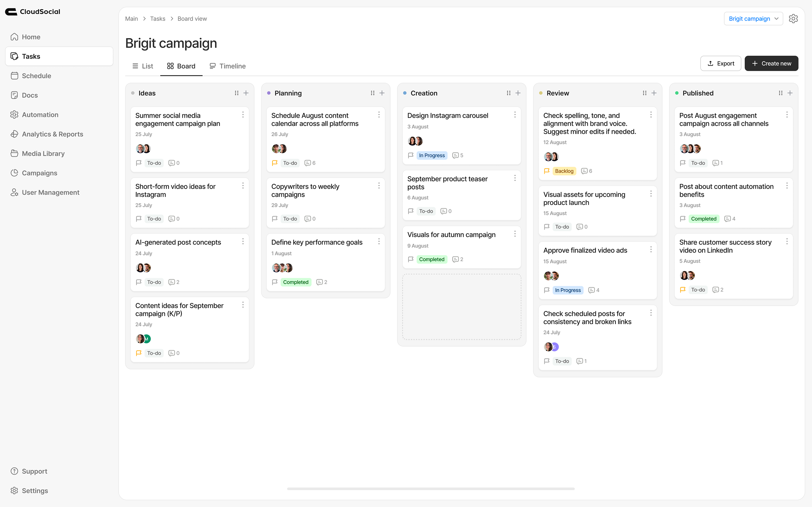Open Analytics & Reports in the sidebar
Image resolution: width=812 pixels, height=507 pixels.
tap(52, 134)
